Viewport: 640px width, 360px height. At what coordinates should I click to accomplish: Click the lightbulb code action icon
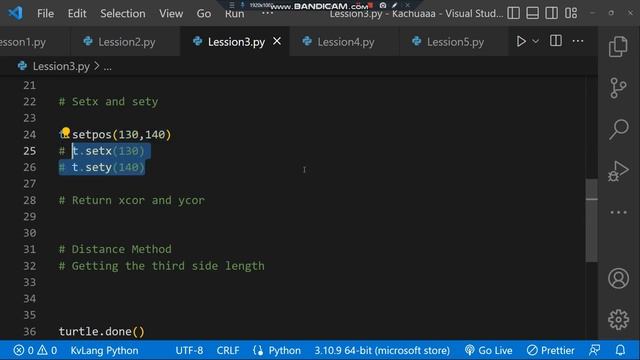coord(66,132)
